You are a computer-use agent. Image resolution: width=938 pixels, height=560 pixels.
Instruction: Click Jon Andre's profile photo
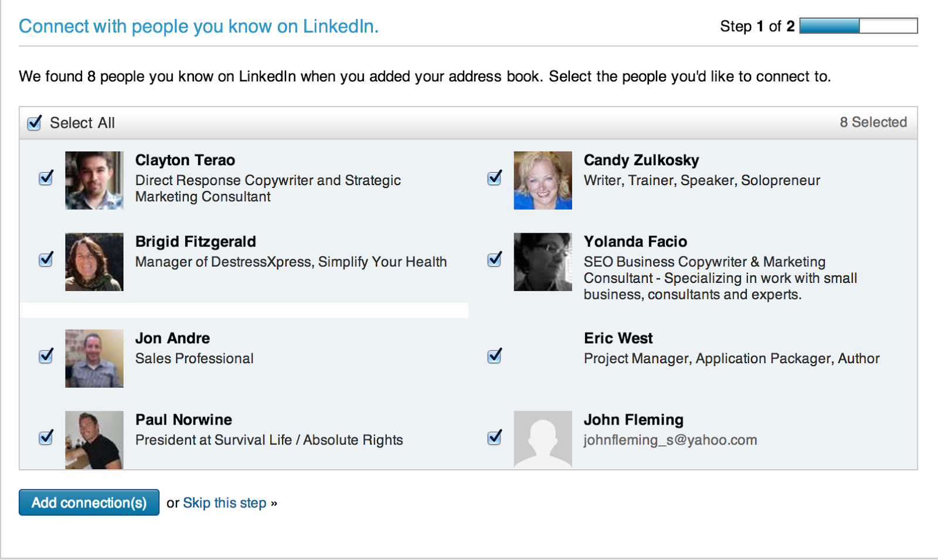[94, 358]
